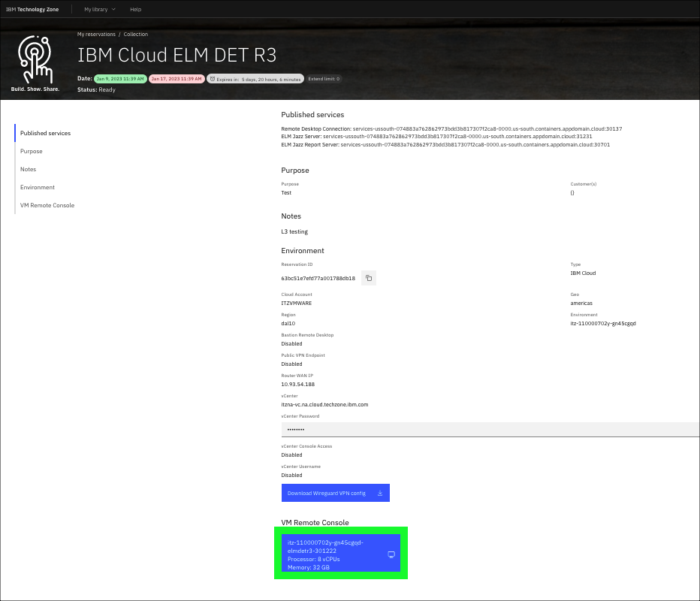Screen dimensions: 700x601
Task: Open the Help menu
Action: pyautogui.click(x=135, y=10)
